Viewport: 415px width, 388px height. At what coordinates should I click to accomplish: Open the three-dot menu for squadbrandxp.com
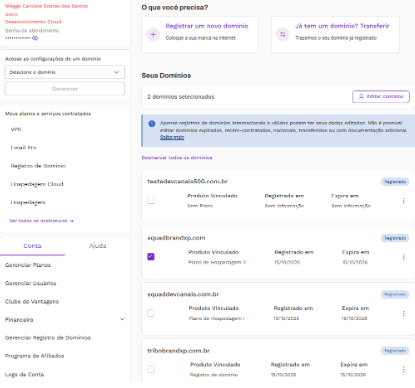point(403,257)
